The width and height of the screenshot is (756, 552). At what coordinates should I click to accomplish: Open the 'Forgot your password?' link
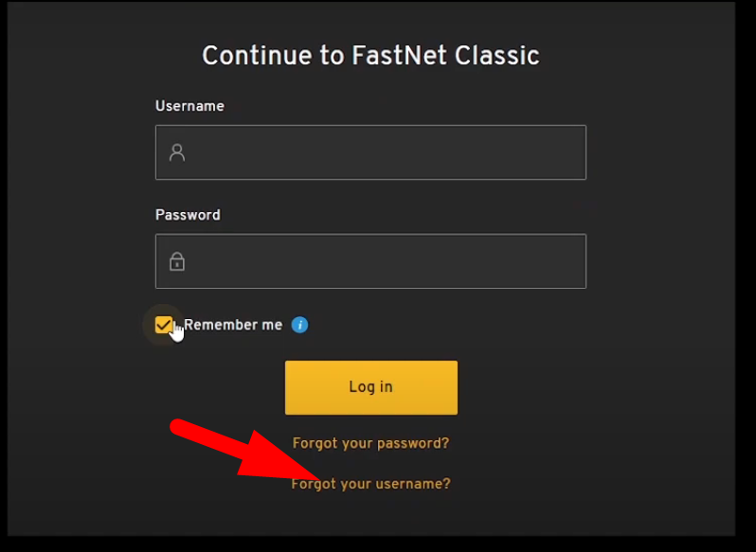click(370, 443)
